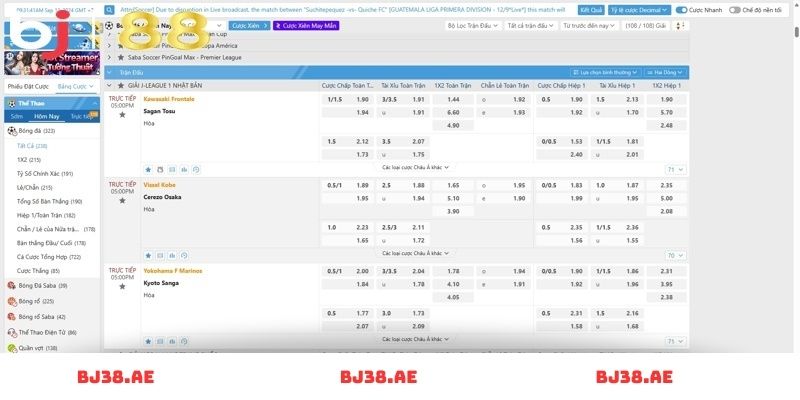Image resolution: width=800 pixels, height=400 pixels.
Task: Expand Các loại cược Châu Á khác for Kawasaki match
Action: pos(415,167)
